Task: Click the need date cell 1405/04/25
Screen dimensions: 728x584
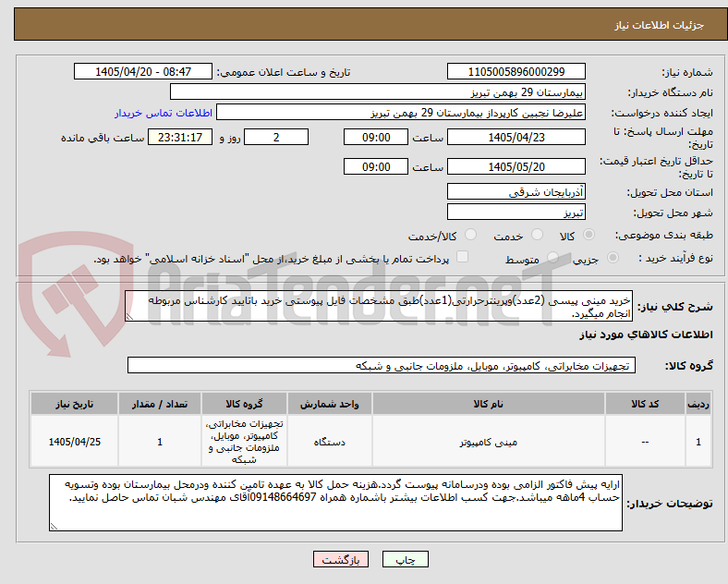Action: [74, 442]
